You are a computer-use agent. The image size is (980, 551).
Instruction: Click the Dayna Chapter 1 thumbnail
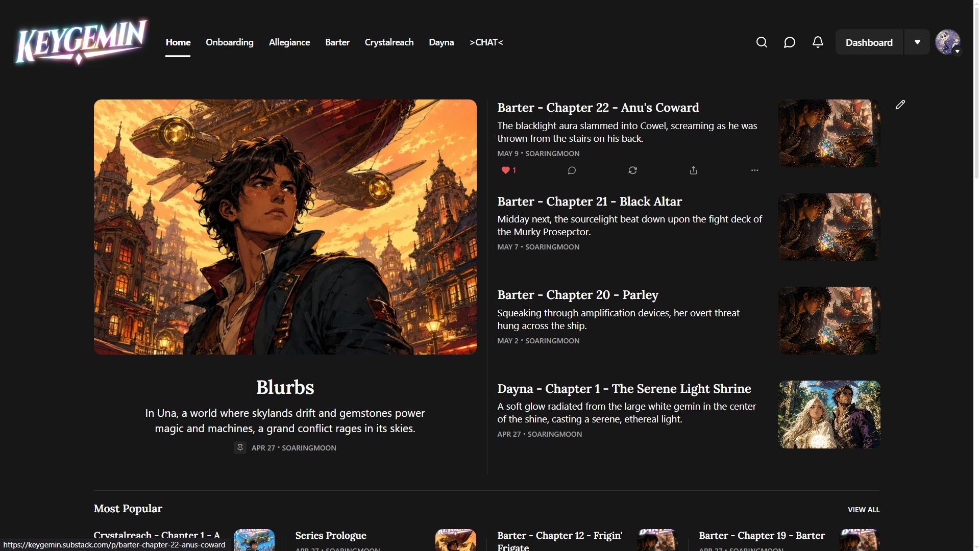coord(829,414)
